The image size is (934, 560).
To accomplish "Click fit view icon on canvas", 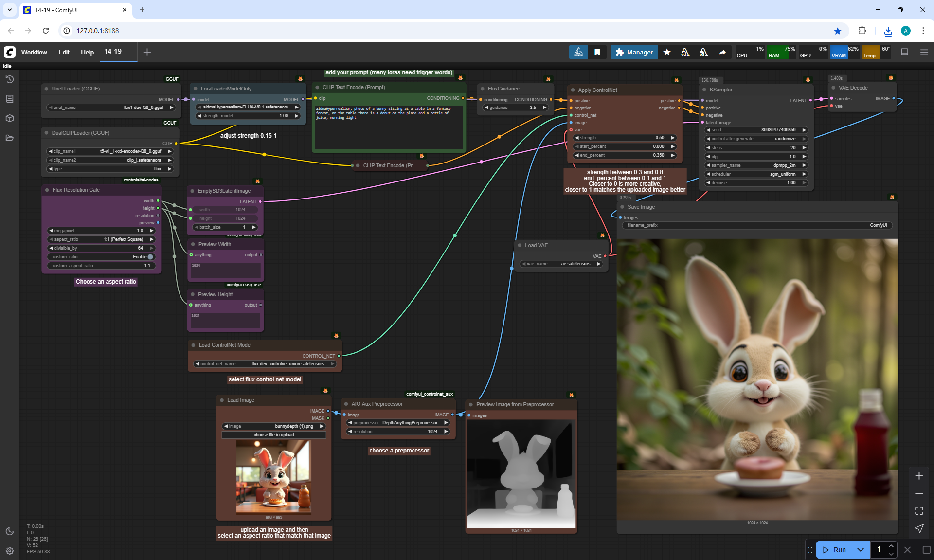I will (x=918, y=511).
